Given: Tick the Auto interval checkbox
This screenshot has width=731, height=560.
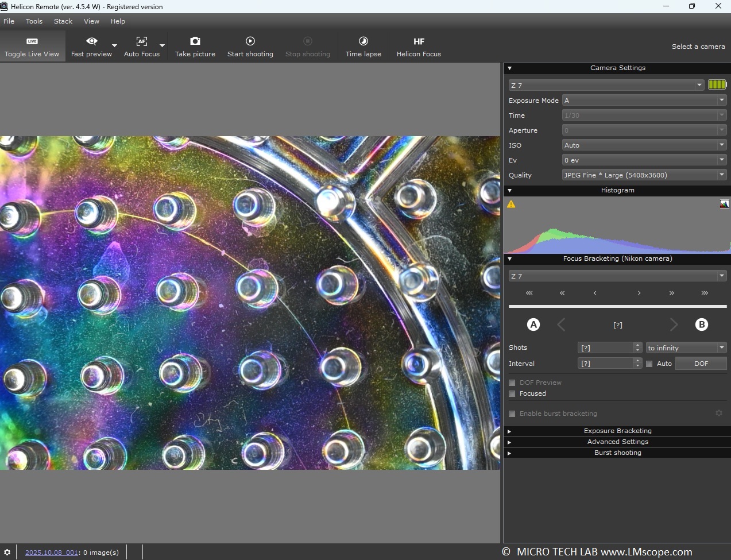Looking at the screenshot, I should (x=649, y=364).
